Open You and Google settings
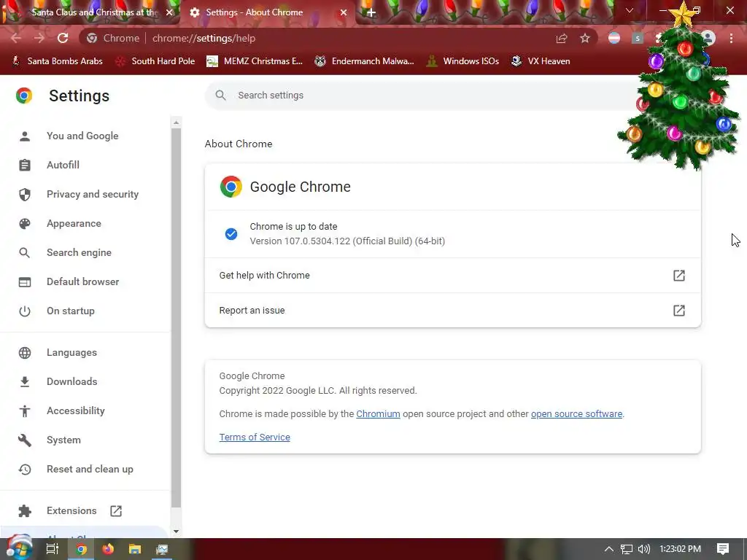This screenshot has width=747, height=560. tap(82, 136)
